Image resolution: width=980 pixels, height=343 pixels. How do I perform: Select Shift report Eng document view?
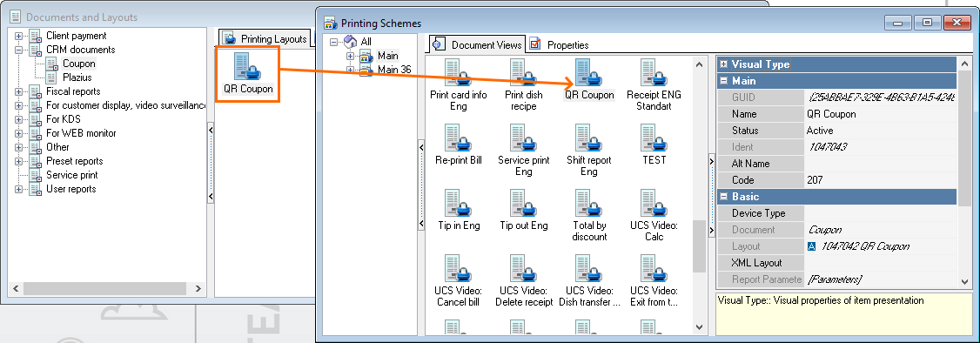[x=588, y=150]
